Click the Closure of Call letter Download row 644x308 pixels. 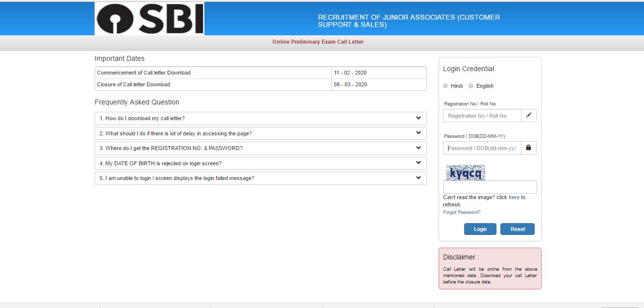(260, 84)
